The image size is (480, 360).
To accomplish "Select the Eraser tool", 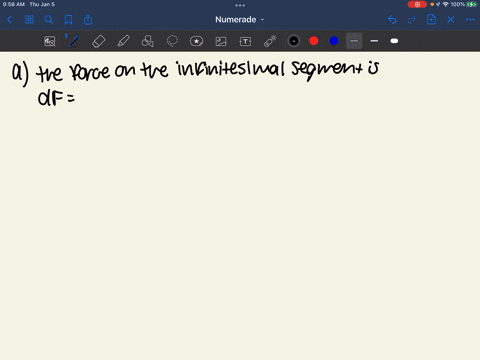I will click(98, 41).
